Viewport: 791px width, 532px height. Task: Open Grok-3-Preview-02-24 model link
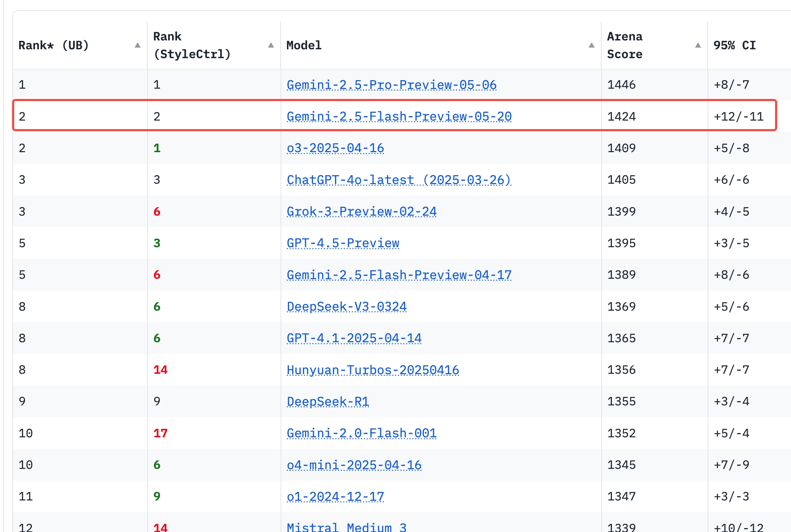point(361,211)
